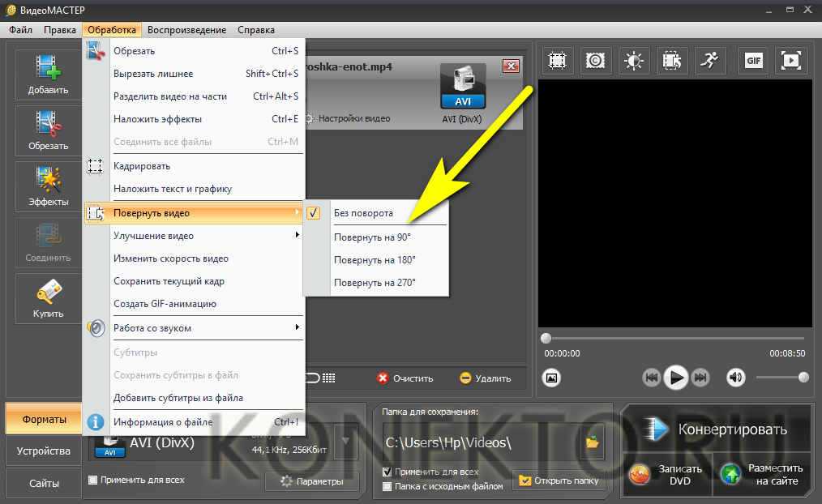
Task: Choose Повернуть на 270° in submenu
Action: tap(376, 283)
